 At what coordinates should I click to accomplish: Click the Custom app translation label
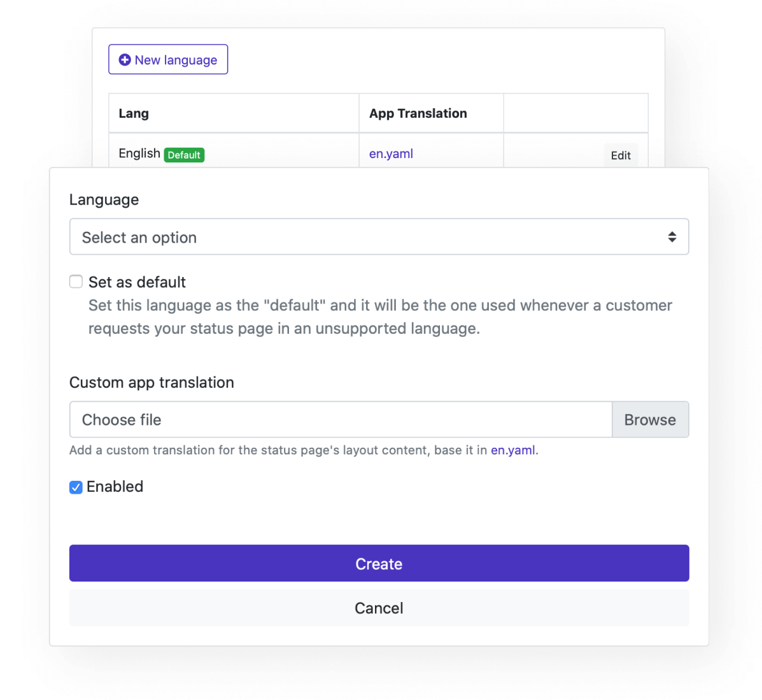(x=152, y=383)
